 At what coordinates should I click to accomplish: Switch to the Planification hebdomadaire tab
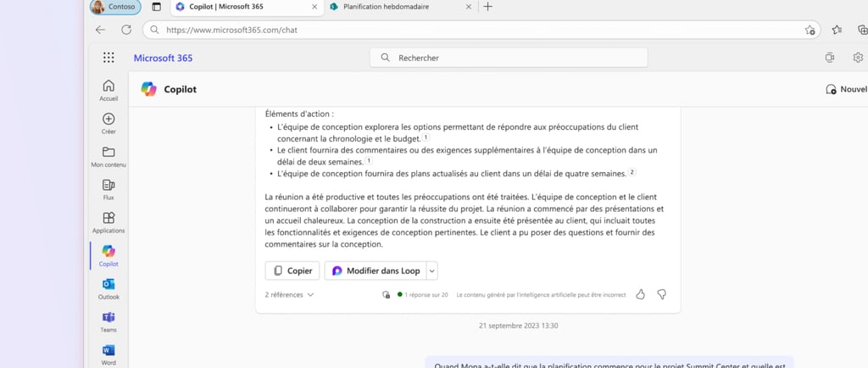tap(387, 7)
